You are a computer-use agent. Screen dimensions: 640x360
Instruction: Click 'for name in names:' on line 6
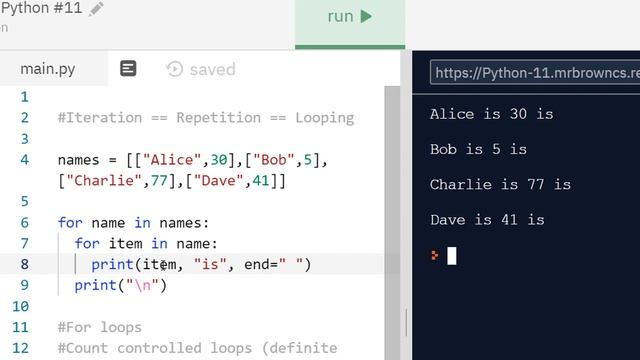coord(133,223)
